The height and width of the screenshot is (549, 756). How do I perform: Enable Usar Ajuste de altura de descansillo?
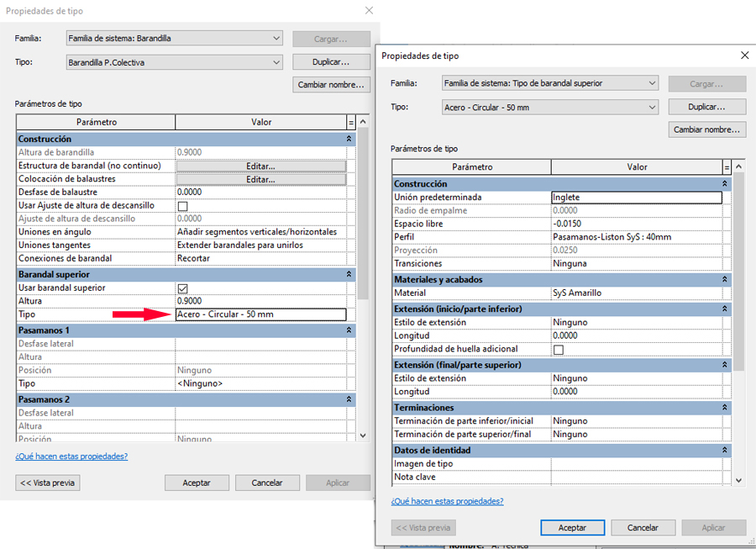[x=182, y=206]
